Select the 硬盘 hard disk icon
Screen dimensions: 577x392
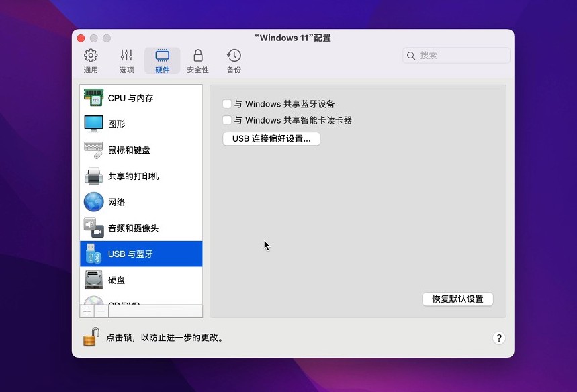(93, 280)
